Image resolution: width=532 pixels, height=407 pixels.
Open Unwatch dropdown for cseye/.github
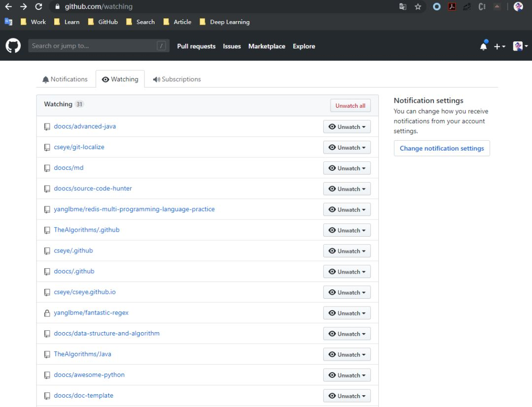[x=347, y=251]
